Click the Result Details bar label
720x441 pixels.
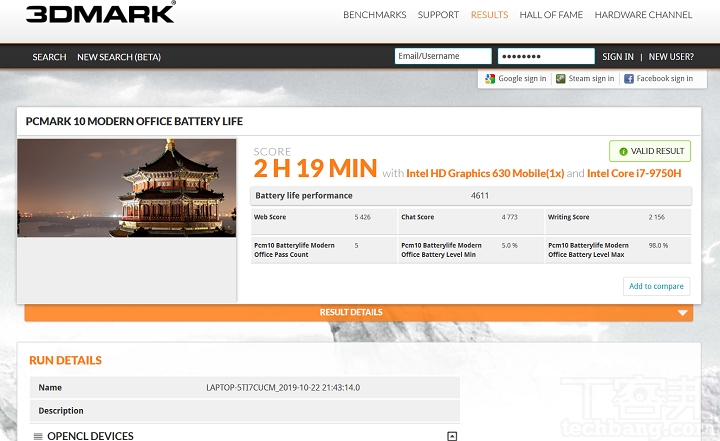coord(351,312)
